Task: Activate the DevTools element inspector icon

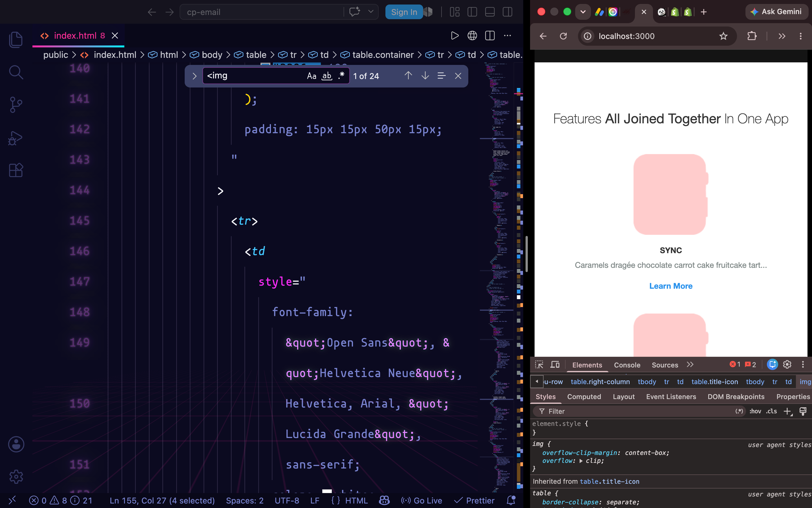Action: [539, 365]
